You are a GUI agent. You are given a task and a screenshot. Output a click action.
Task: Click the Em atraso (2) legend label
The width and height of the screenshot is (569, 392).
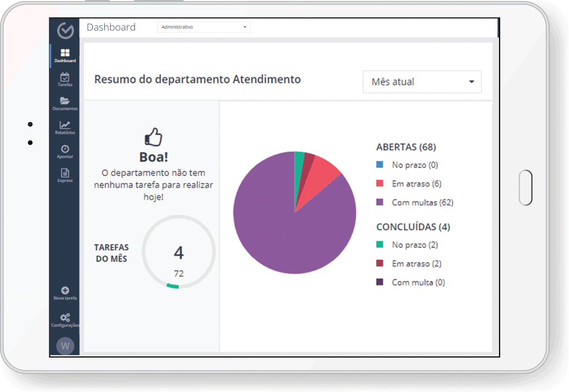417,264
